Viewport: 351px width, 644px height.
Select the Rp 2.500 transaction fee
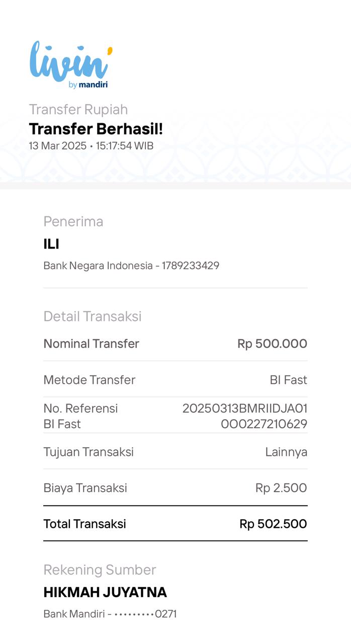coord(281,488)
